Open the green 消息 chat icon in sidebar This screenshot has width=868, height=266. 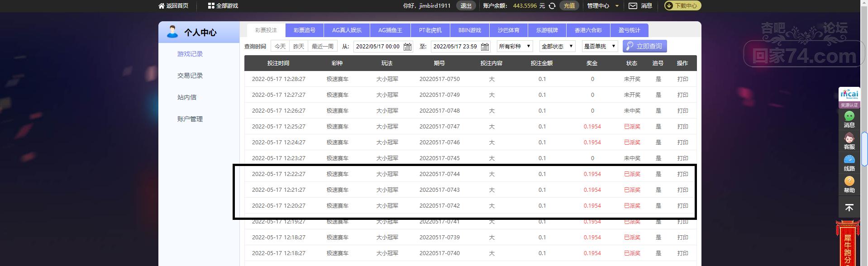click(x=849, y=116)
